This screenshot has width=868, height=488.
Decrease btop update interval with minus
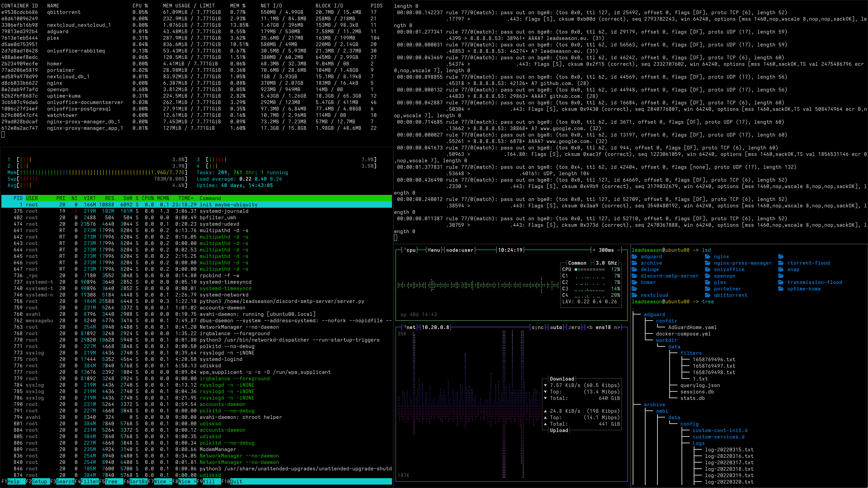pos(618,250)
